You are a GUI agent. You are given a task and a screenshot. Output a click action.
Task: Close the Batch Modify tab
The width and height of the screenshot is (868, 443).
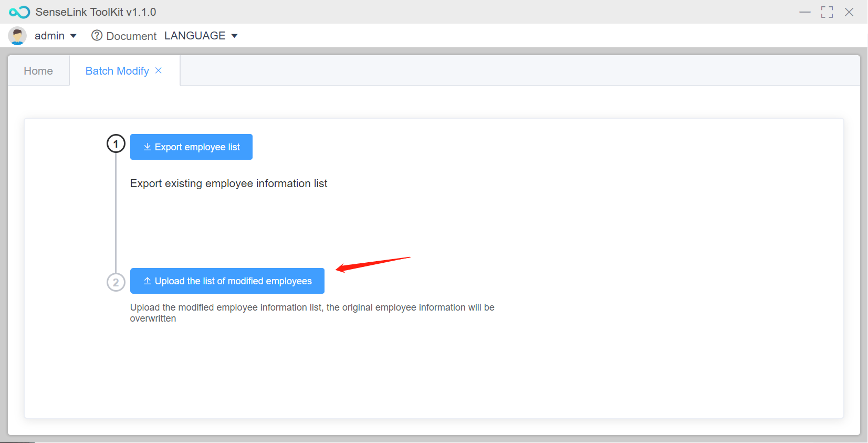159,70
